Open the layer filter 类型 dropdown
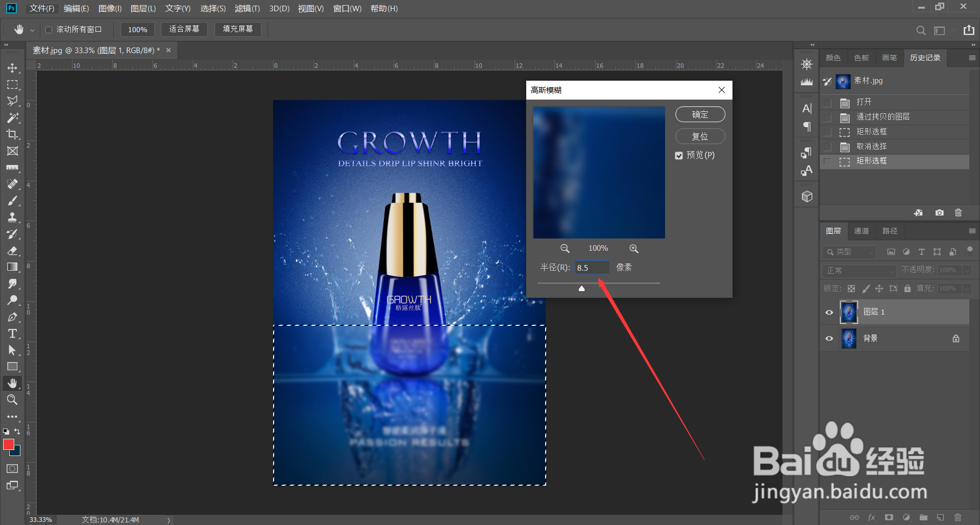 [x=849, y=252]
